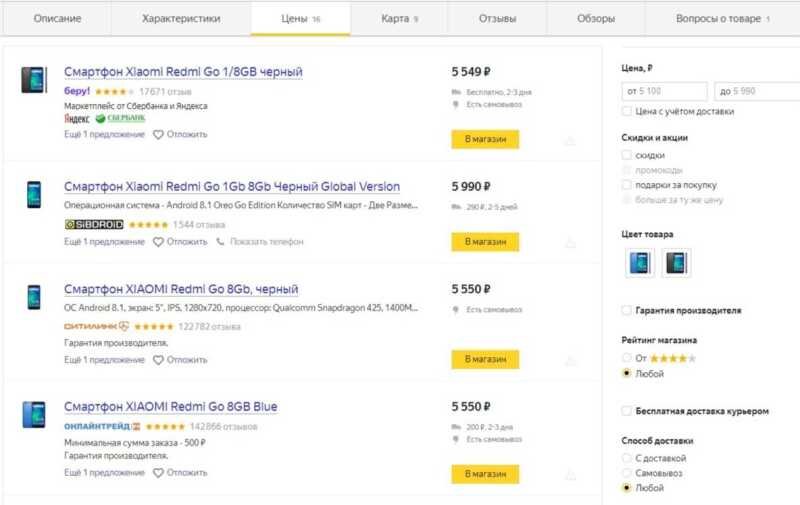Click heart Отложить icon in Онлайнтрейд offer

point(158,473)
